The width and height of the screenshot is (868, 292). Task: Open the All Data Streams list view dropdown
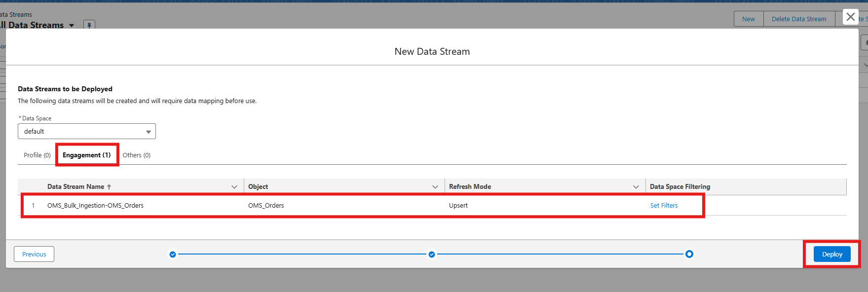pyautogui.click(x=72, y=25)
